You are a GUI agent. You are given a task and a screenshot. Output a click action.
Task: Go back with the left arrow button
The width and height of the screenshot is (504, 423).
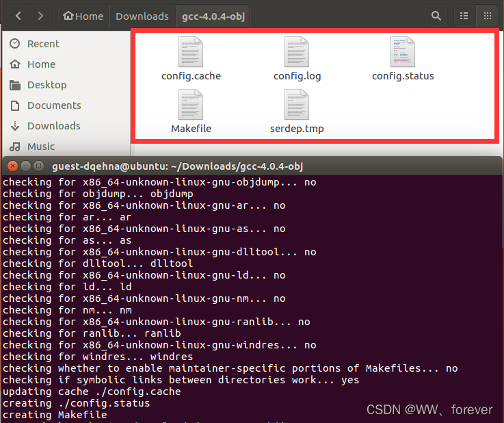(x=18, y=16)
